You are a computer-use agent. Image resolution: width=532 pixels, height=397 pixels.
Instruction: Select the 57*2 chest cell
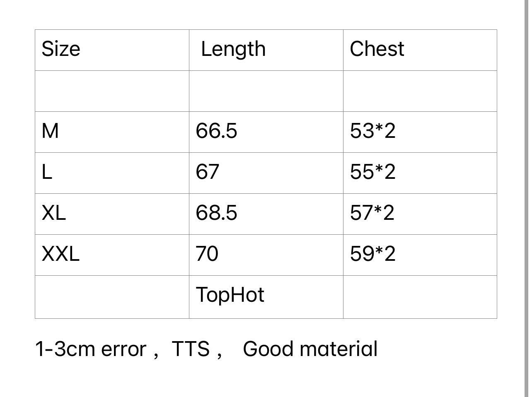point(372,213)
